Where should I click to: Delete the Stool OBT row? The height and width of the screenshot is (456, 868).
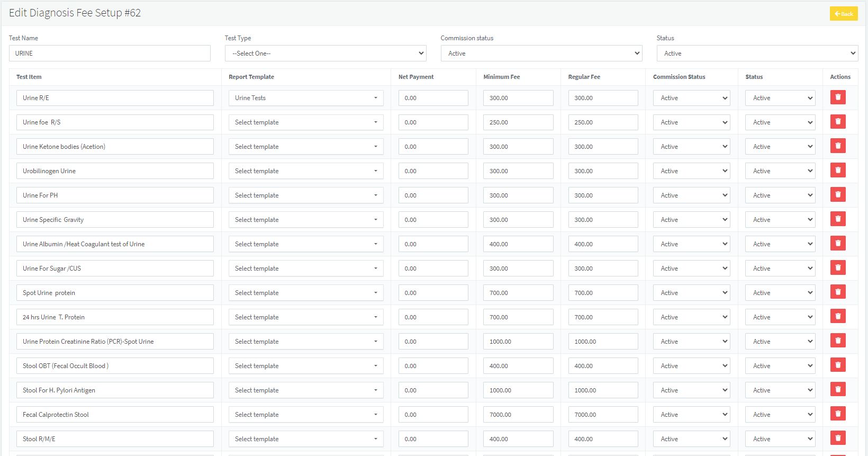[837, 365]
